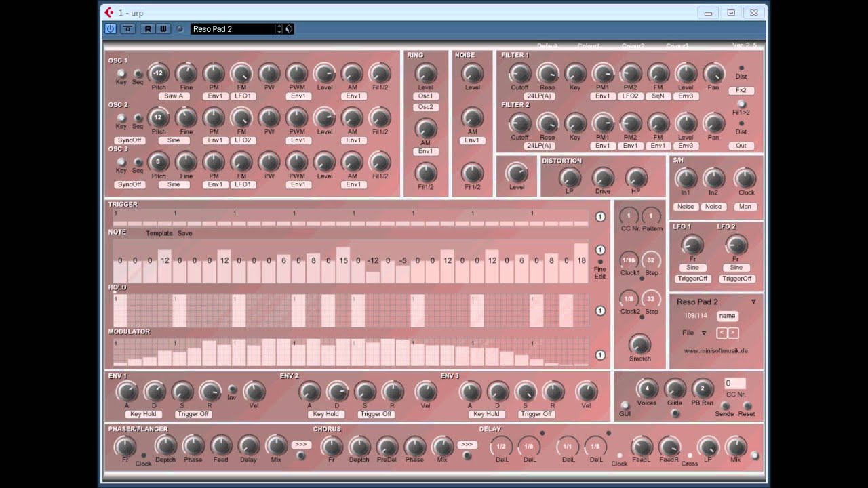Click the OSC 1 Pitch knob showing -12
Image resolution: width=868 pixels, height=488 pixels.
coord(159,73)
